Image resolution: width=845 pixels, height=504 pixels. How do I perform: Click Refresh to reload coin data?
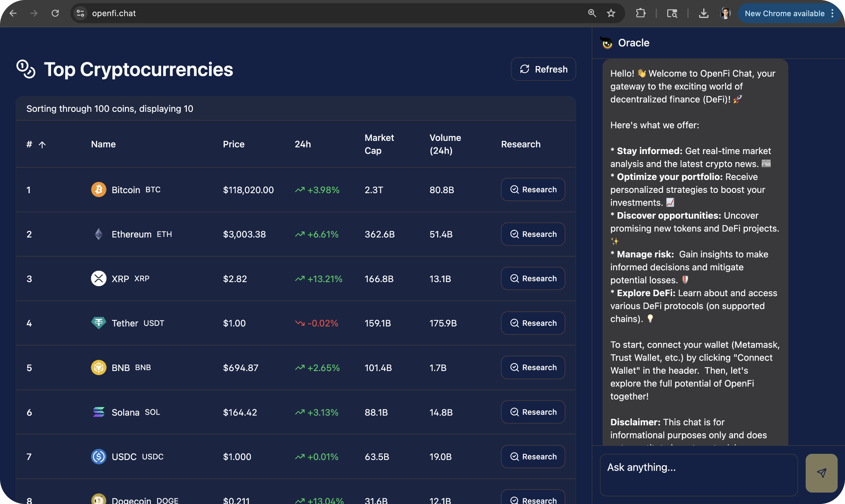(543, 69)
